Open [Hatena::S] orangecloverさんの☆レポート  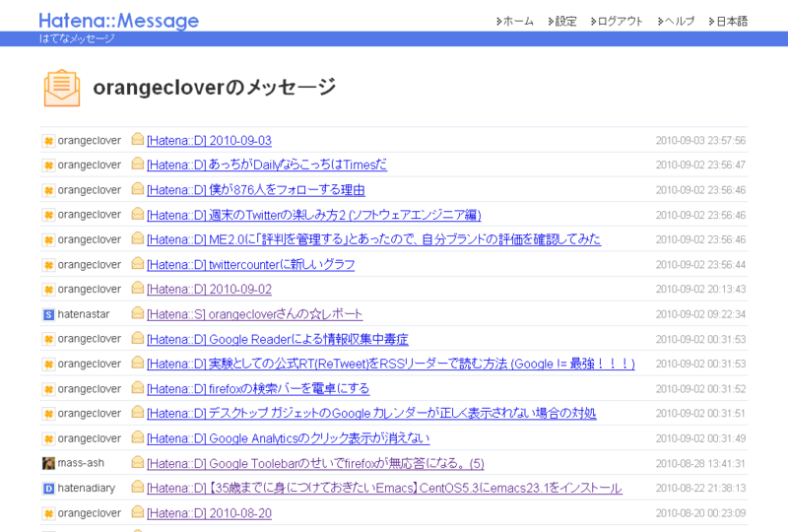pyautogui.click(x=255, y=314)
